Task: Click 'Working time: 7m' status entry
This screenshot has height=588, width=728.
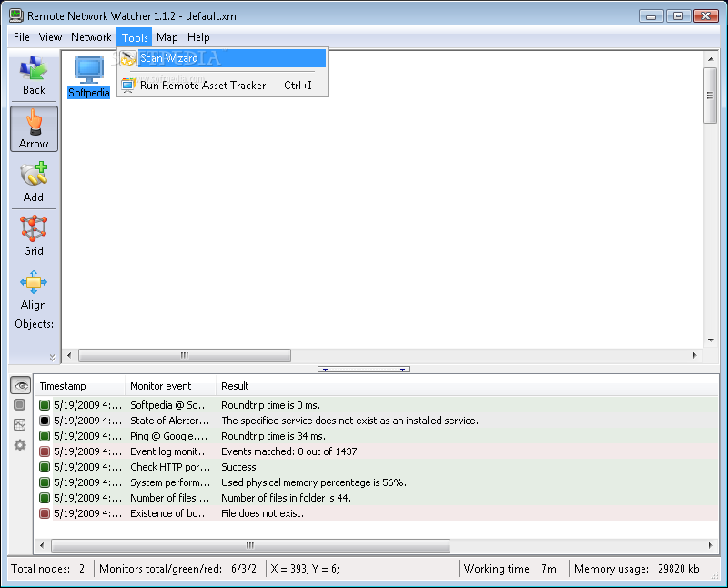Action: pyautogui.click(x=511, y=569)
